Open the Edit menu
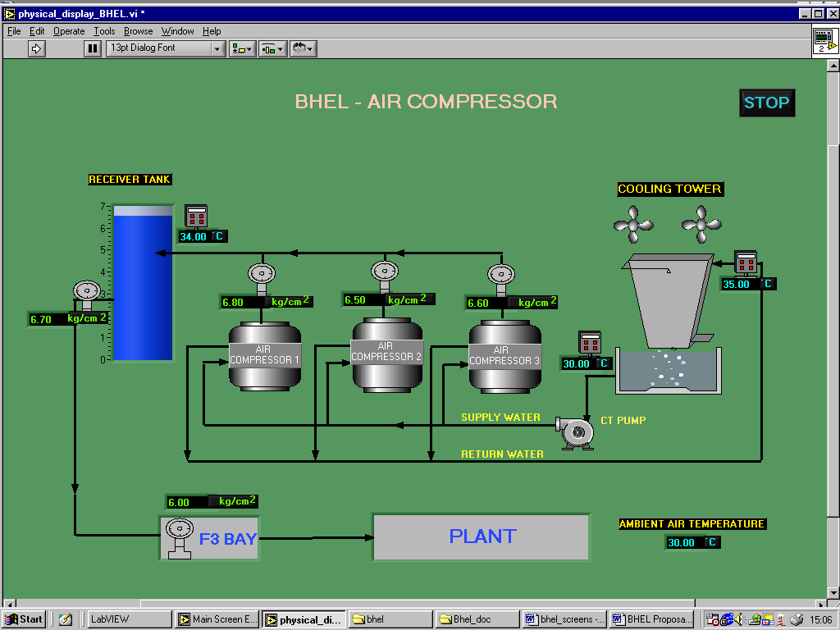Image resolution: width=840 pixels, height=630 pixels. (x=37, y=31)
